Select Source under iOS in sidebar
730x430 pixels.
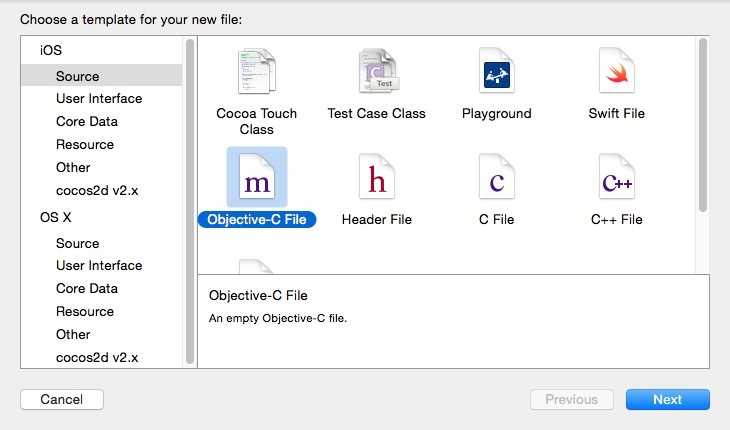coord(101,76)
